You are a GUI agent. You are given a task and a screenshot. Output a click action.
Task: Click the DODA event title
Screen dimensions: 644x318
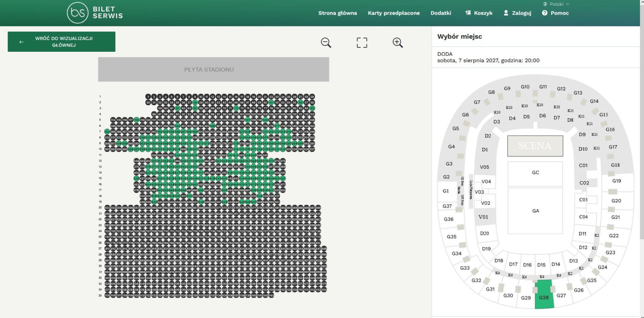click(445, 54)
